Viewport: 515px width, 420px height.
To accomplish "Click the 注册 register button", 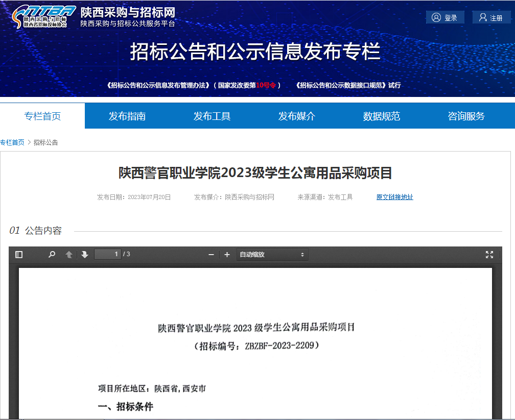I will click(491, 17).
